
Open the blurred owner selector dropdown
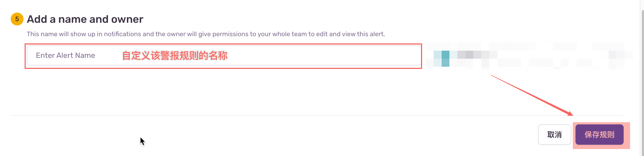529,55
